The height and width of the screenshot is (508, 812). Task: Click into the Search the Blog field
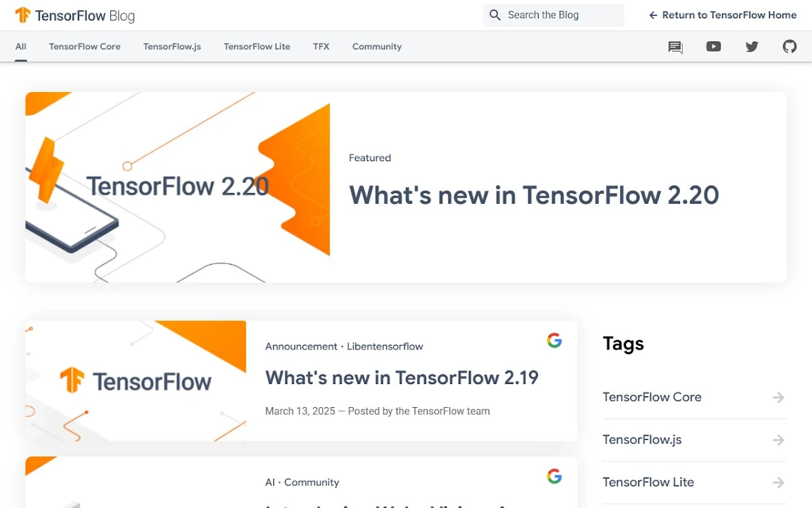click(553, 15)
